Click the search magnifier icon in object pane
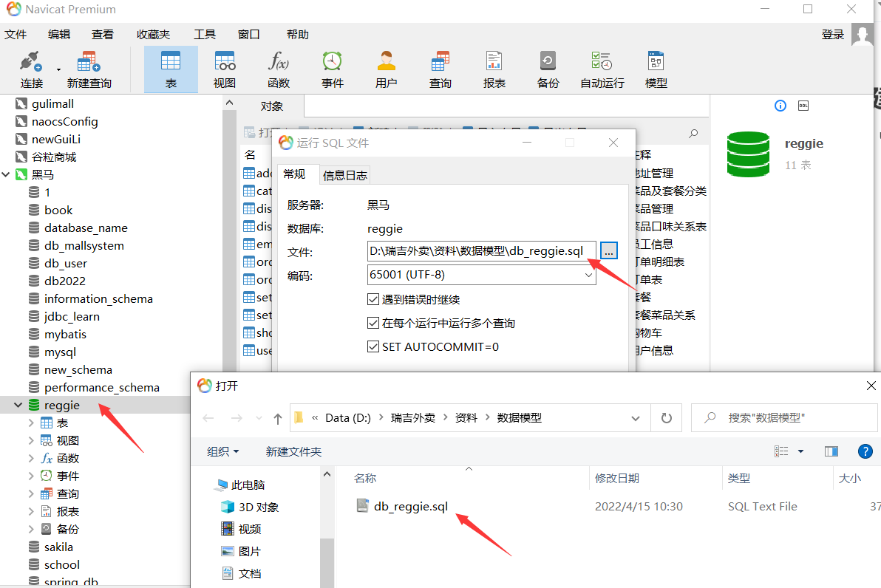This screenshot has height=588, width=881. tap(693, 133)
